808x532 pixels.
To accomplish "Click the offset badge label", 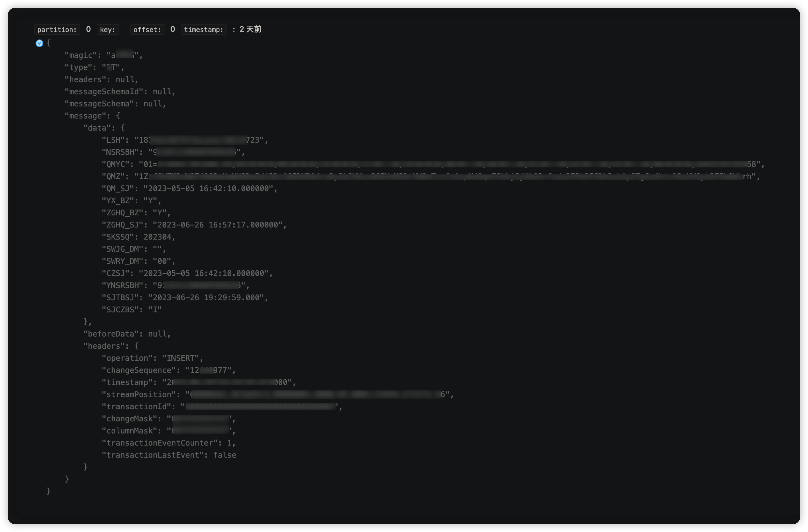I will pos(147,30).
